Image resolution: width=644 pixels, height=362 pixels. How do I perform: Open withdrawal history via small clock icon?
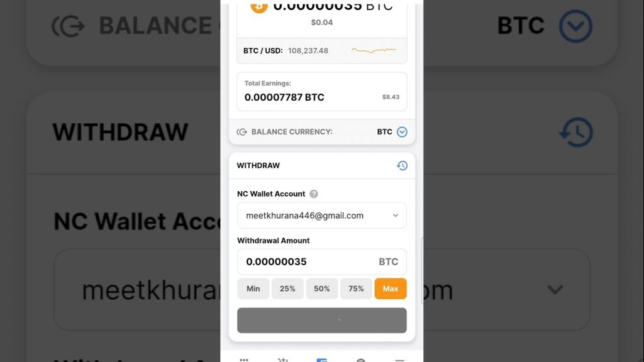pos(402,165)
